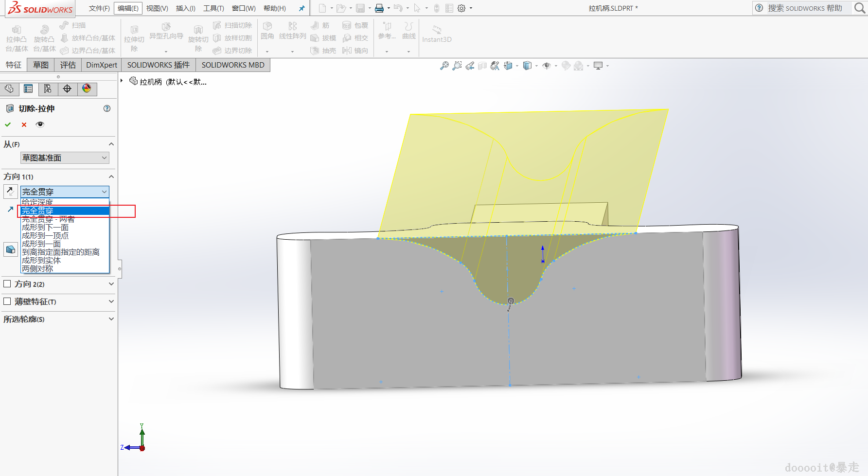Enable the 方向 2 checkbox
This screenshot has width=868, height=476.
(x=7, y=284)
